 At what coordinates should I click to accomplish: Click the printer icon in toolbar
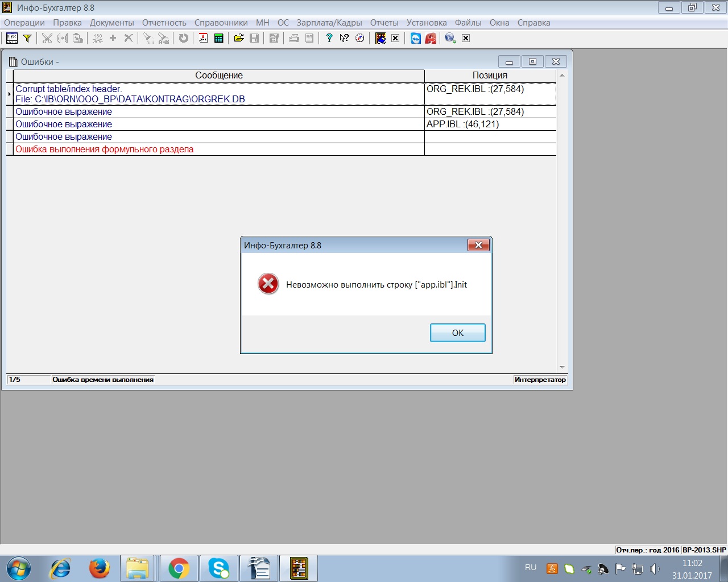coord(294,38)
